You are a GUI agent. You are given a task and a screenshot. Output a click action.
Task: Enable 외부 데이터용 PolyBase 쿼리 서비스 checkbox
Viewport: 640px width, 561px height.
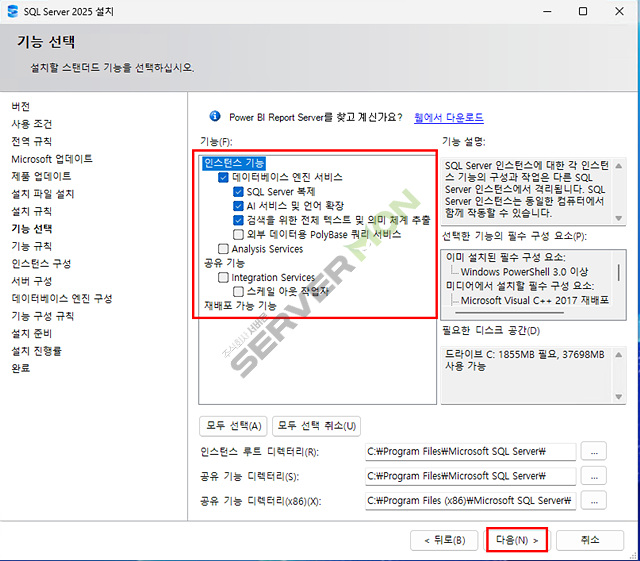238,235
